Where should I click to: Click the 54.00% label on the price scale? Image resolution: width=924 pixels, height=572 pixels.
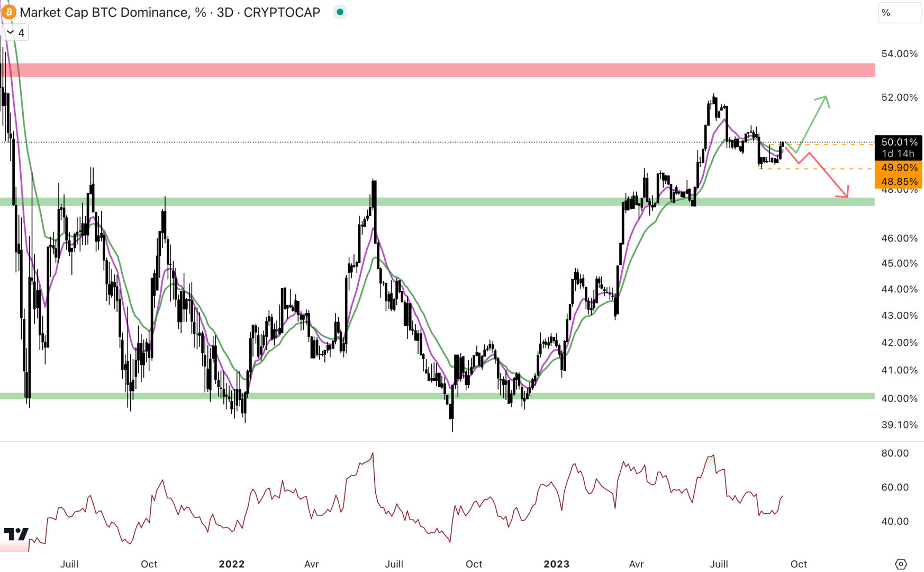click(900, 53)
